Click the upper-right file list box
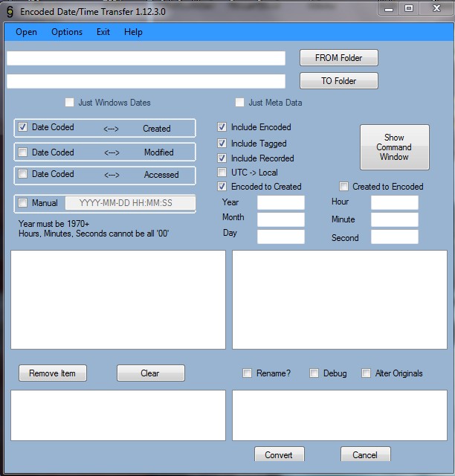The width and height of the screenshot is (455, 476). 340,300
